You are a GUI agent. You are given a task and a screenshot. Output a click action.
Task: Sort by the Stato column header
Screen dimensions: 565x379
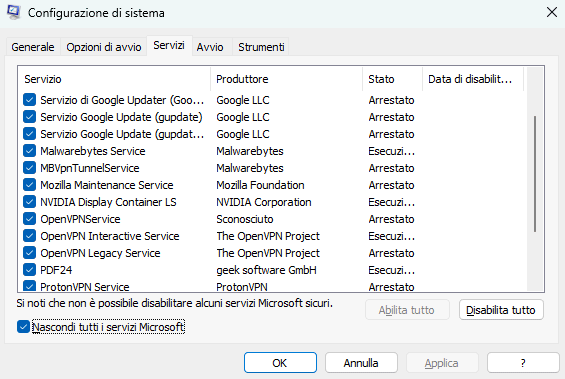392,79
